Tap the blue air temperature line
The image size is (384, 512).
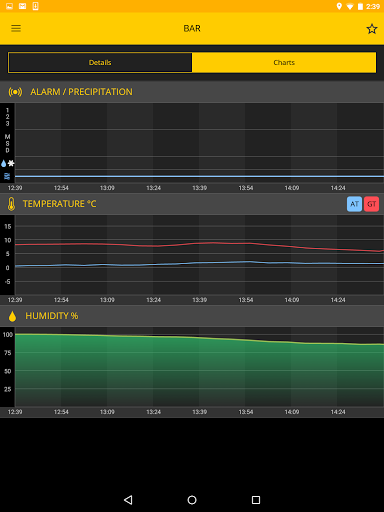coord(199,263)
